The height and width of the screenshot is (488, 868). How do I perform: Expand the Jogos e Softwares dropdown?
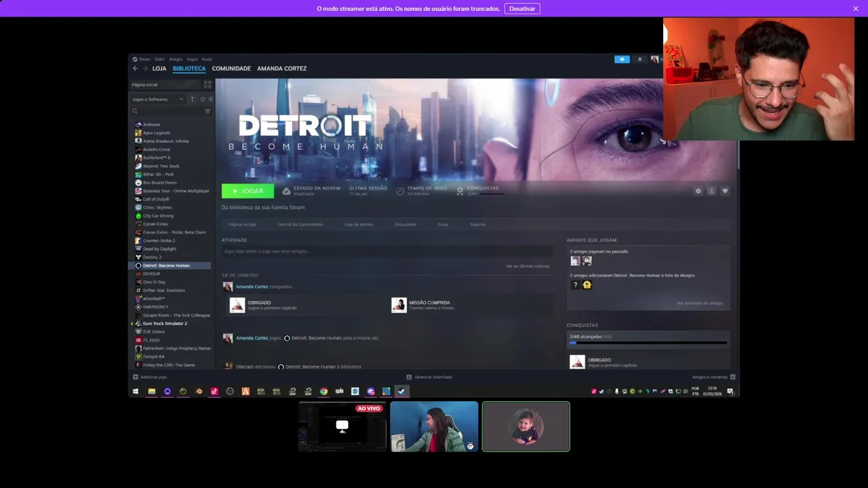158,100
